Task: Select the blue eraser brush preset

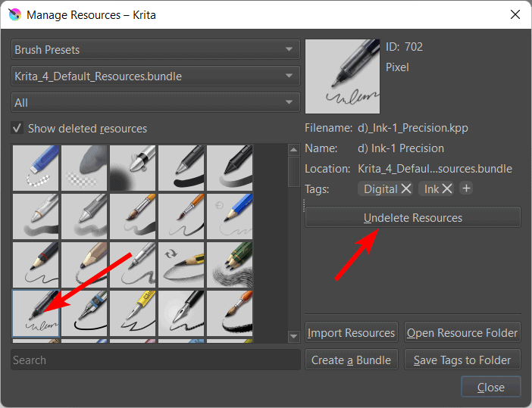Action: click(x=36, y=168)
